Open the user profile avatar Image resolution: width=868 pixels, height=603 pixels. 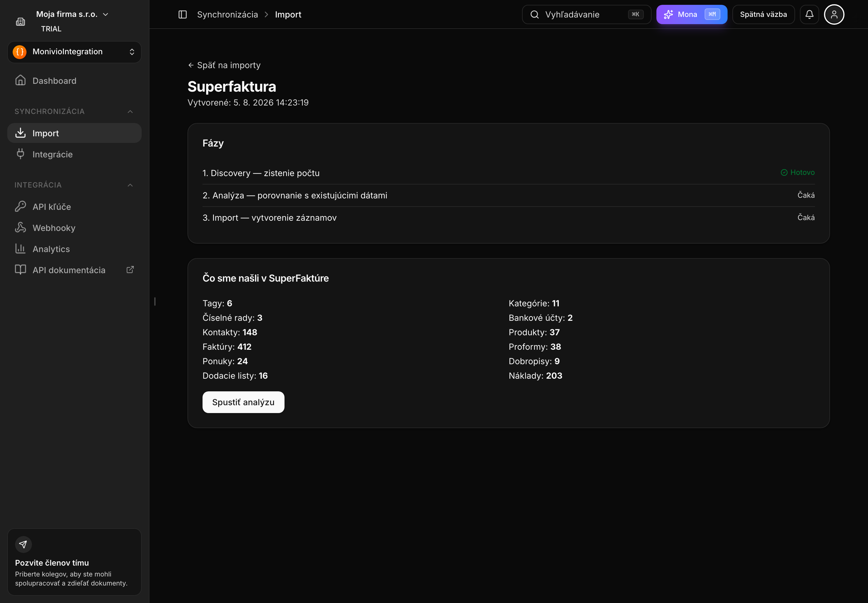pyautogui.click(x=834, y=14)
